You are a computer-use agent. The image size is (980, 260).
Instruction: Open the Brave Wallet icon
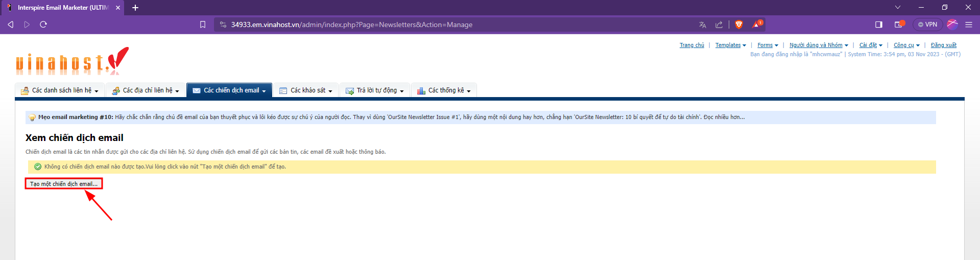click(x=899, y=25)
